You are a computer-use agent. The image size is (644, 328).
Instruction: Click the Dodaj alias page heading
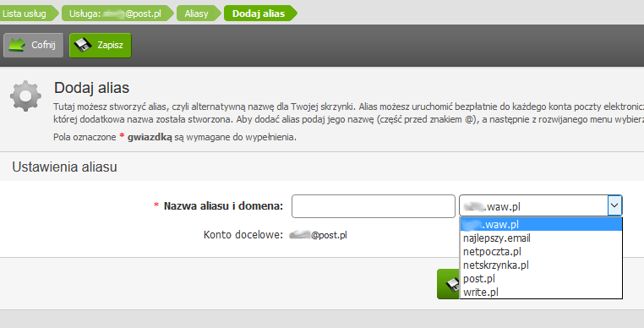[91, 88]
